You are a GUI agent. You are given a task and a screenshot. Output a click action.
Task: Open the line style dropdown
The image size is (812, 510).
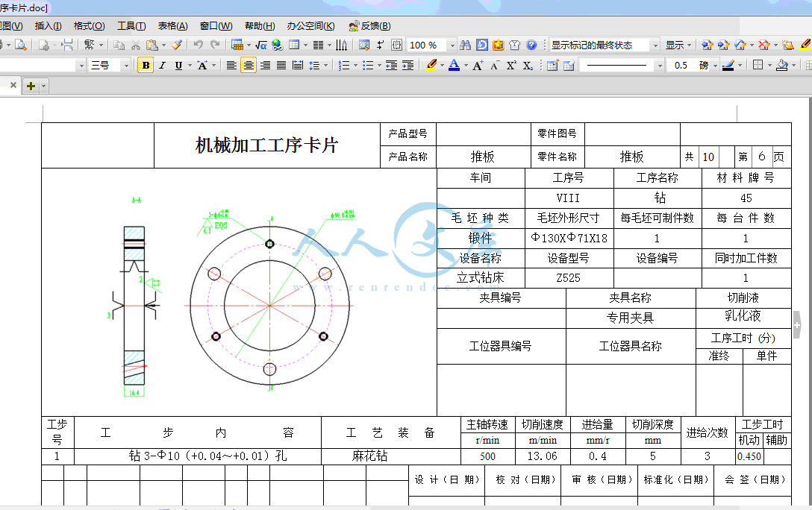pos(659,66)
